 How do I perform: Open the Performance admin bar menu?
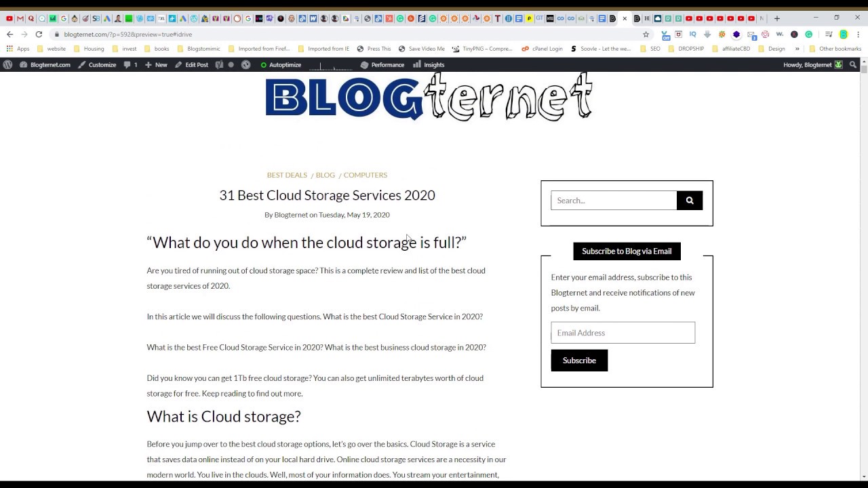tap(382, 65)
